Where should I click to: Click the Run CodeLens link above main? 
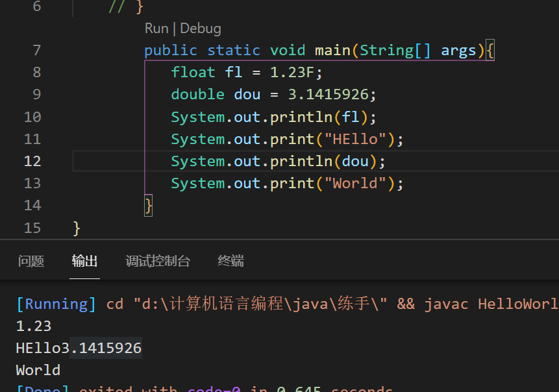tap(156, 28)
